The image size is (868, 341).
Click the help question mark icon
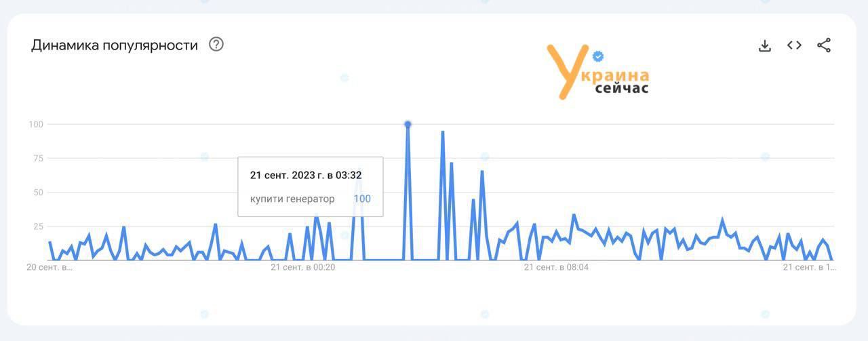[x=216, y=45]
